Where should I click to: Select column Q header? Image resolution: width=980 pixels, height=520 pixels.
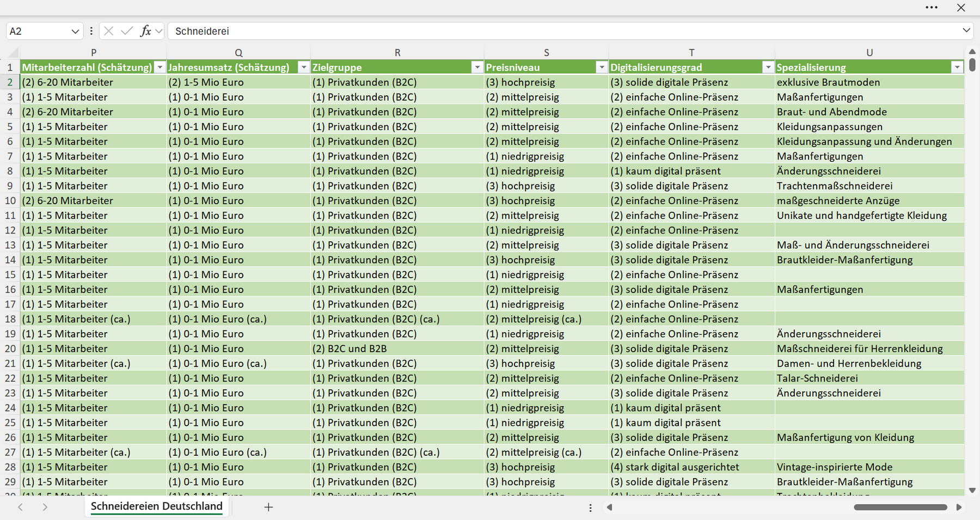[238, 53]
